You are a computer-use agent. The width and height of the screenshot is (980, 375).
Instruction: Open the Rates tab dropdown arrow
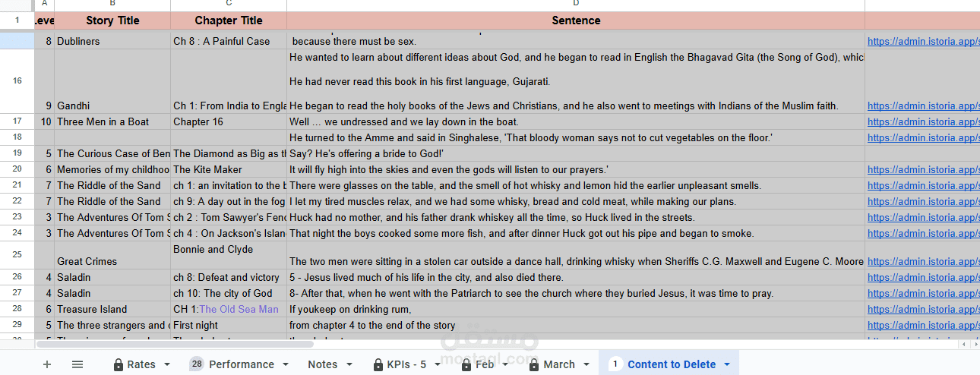click(x=166, y=364)
